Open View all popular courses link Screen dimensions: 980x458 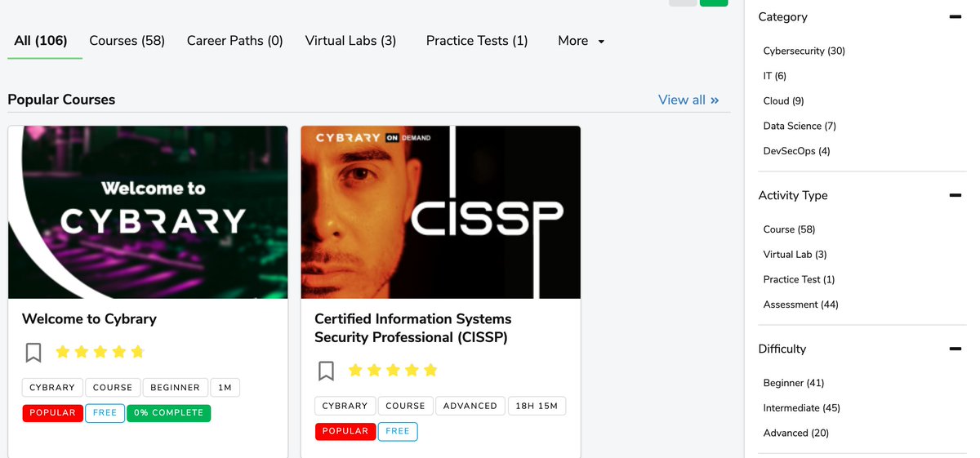pos(688,100)
